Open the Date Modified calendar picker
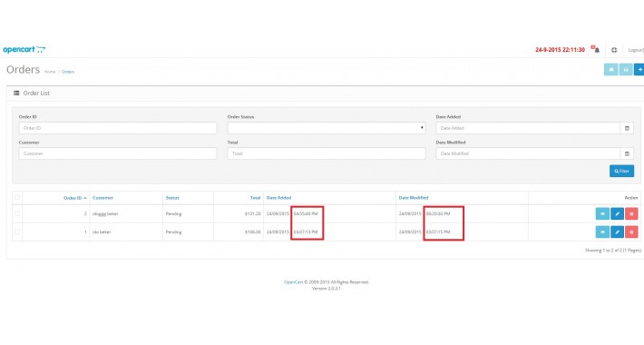This screenshot has height=345, width=644. (627, 153)
